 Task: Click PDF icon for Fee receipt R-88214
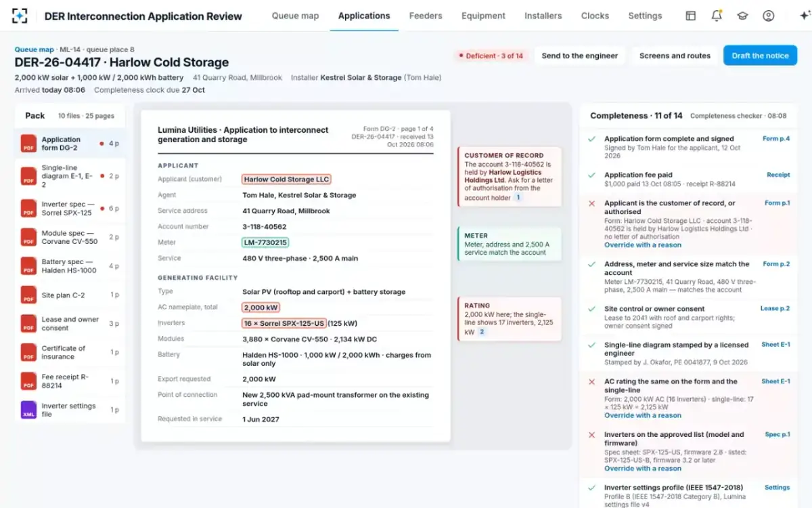[x=28, y=381]
